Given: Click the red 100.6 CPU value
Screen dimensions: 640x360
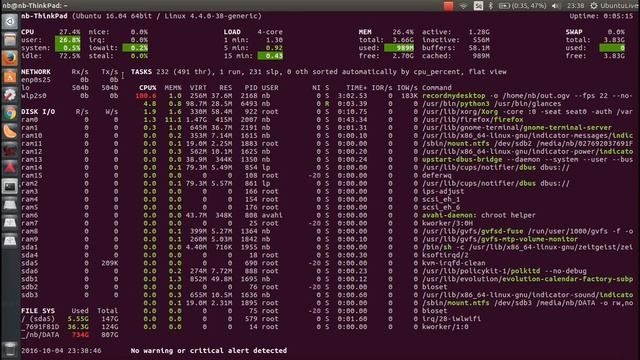Looking at the screenshot, I should [x=146, y=96].
